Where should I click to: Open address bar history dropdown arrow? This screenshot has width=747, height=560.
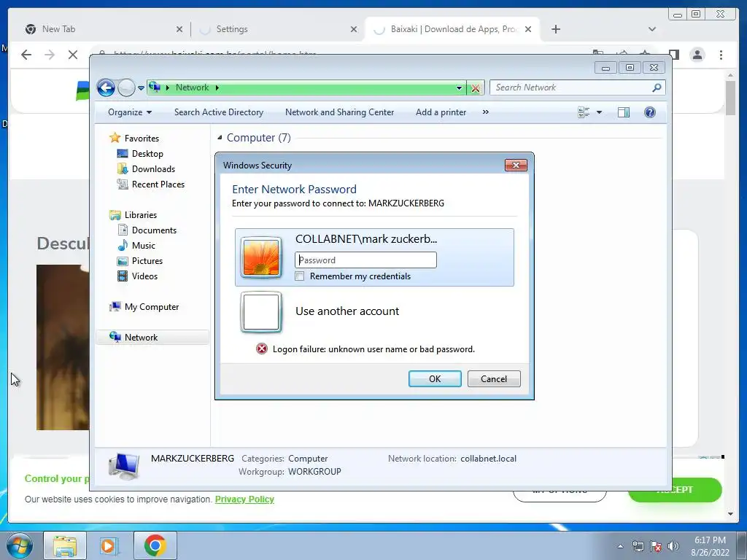click(x=460, y=87)
